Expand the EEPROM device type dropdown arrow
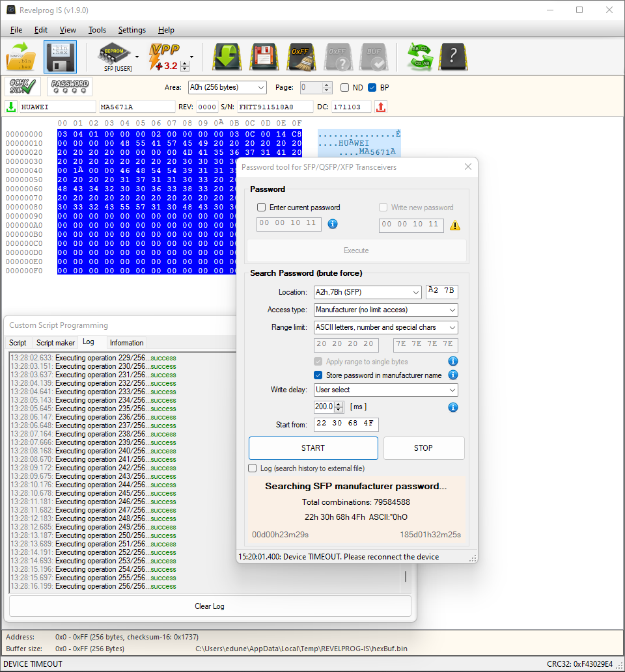Image resolution: width=625 pixels, height=672 pixels. click(x=137, y=57)
